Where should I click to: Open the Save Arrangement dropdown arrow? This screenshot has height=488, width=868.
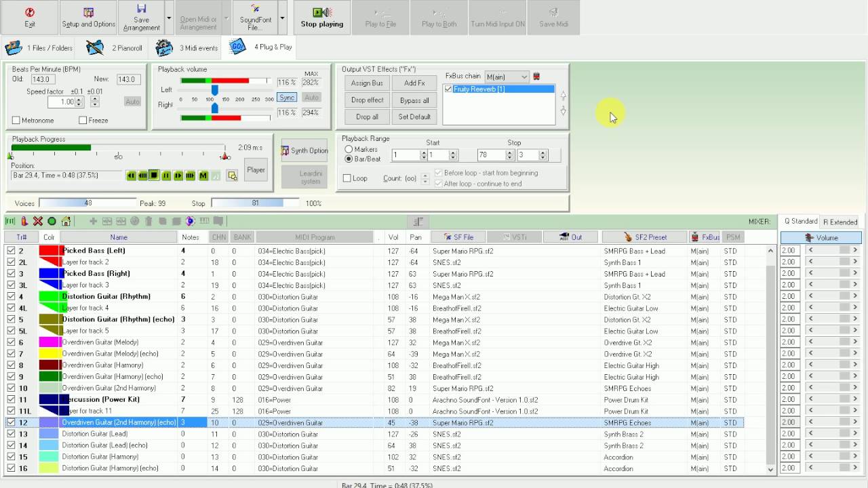click(x=169, y=18)
